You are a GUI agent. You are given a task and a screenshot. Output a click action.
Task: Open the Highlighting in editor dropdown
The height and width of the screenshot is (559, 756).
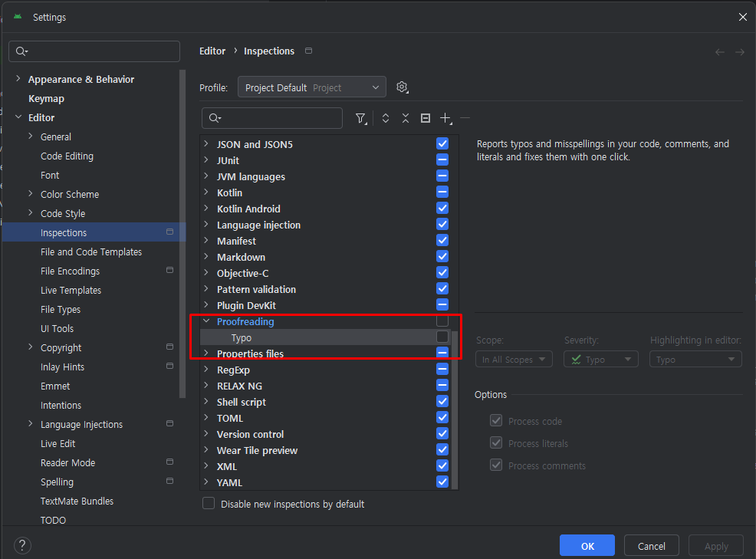(695, 360)
